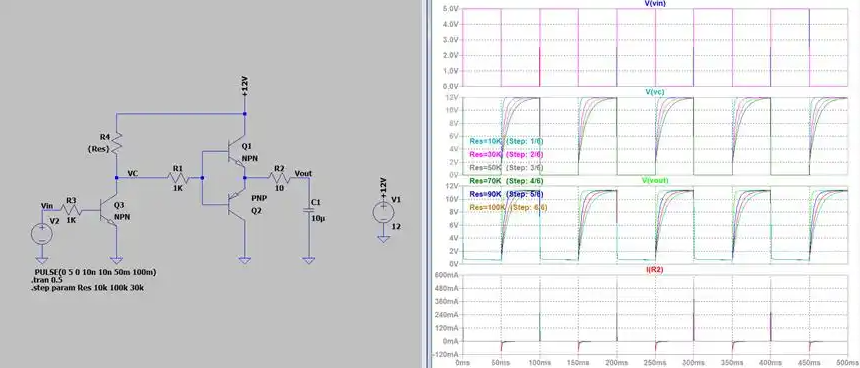The height and width of the screenshot is (368, 860).
Task: Click the ground symbol under source V1
Action: click(x=384, y=239)
